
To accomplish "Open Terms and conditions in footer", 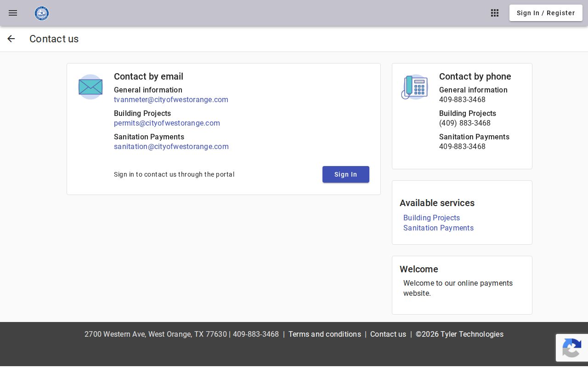I will [x=325, y=334].
